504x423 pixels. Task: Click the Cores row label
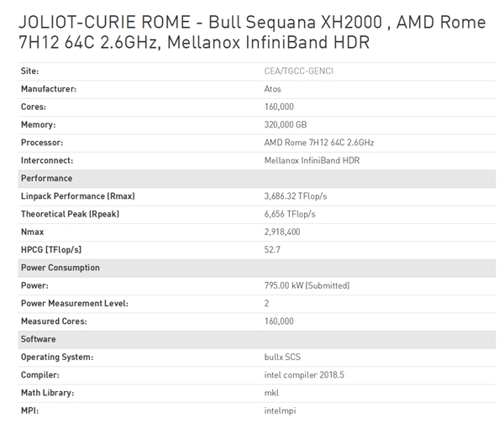click(x=33, y=107)
